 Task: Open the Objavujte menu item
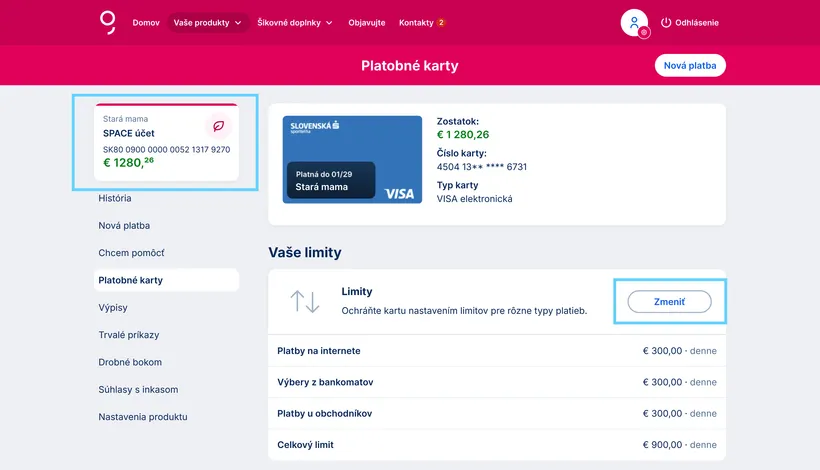pyautogui.click(x=366, y=22)
